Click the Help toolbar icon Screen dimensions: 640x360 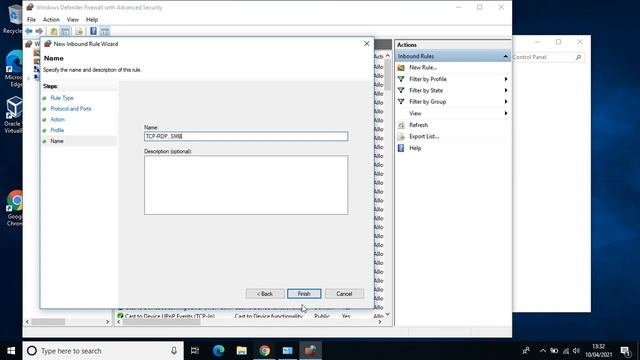(93, 31)
